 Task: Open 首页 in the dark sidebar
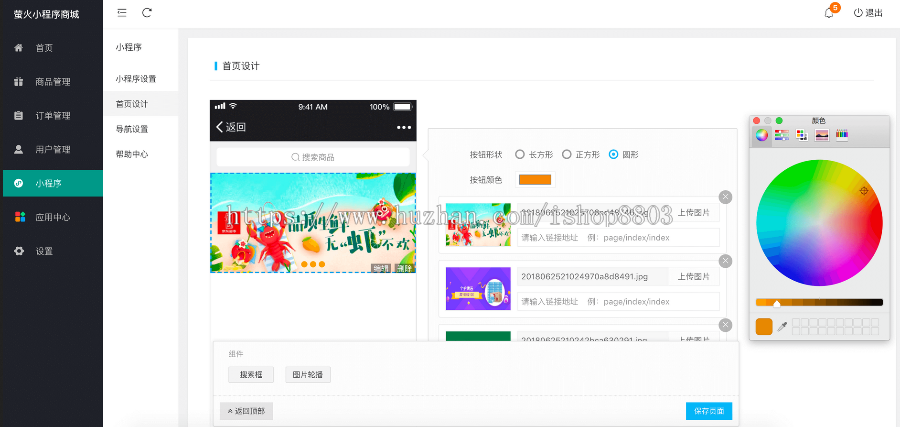pos(52,48)
